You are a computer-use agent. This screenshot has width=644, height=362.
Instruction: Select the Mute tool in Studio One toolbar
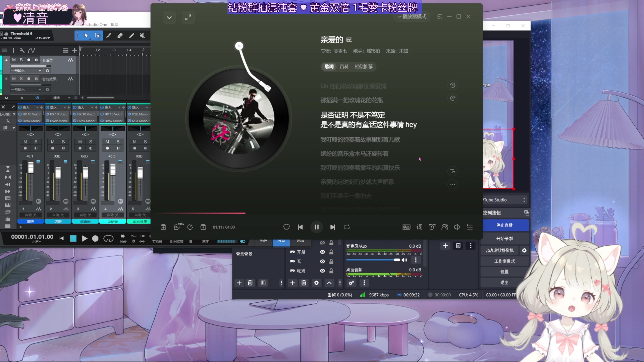coord(143,36)
